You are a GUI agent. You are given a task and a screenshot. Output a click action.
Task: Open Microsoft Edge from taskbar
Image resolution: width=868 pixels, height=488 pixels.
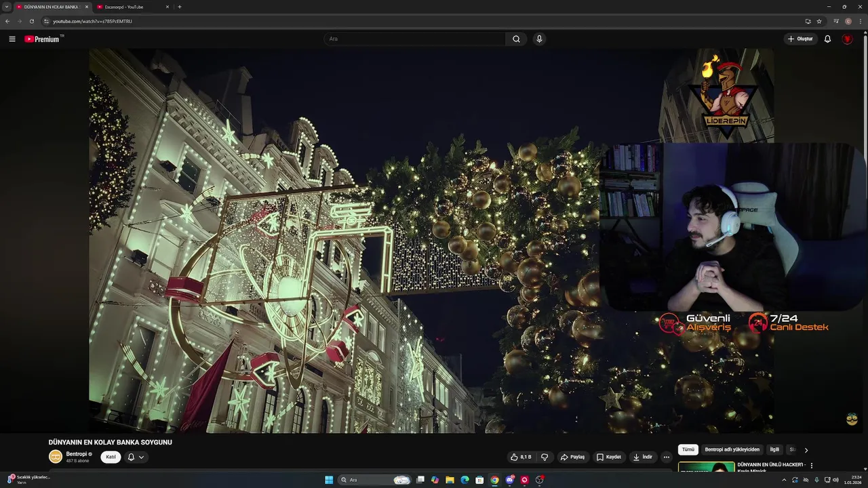pyautogui.click(x=465, y=480)
